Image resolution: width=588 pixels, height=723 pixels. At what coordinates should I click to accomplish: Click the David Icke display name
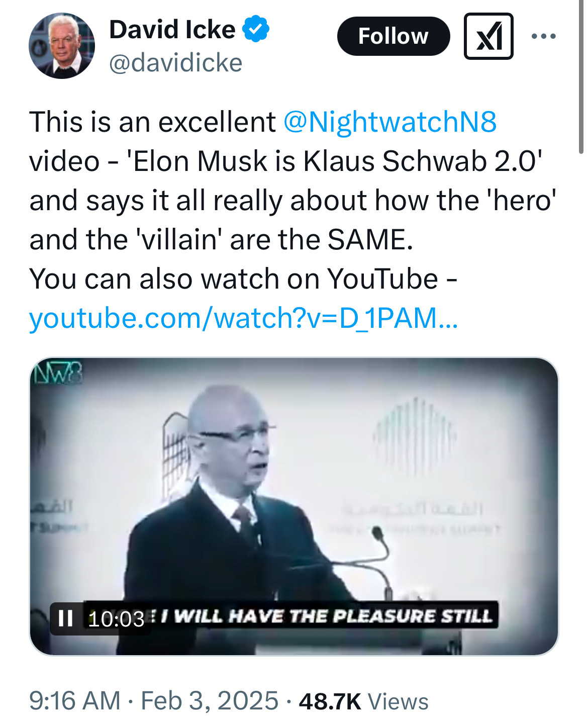point(172,29)
